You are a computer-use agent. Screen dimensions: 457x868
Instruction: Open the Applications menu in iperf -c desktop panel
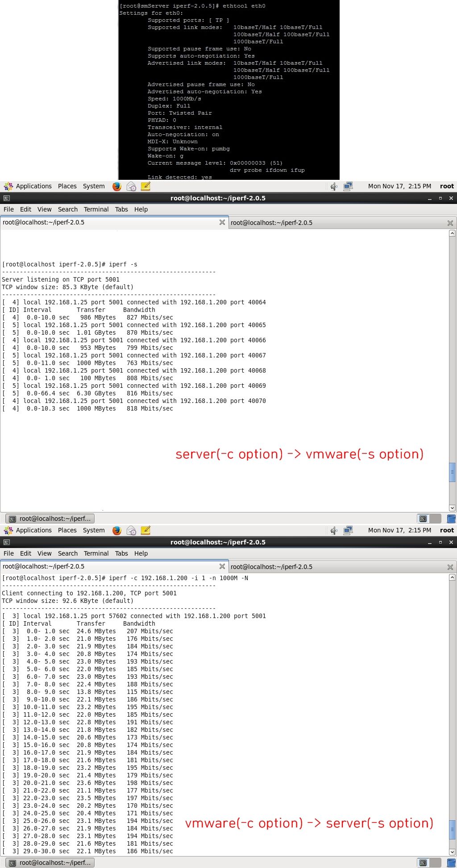tap(34, 531)
